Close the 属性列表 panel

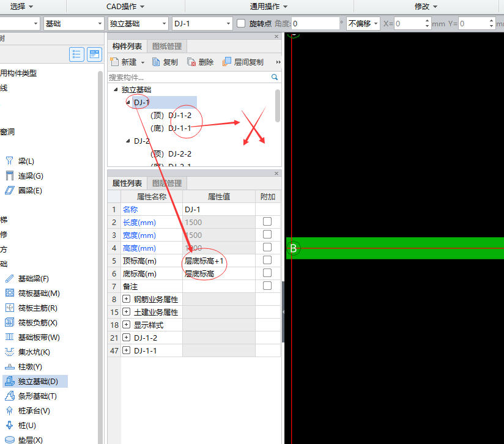276,174
